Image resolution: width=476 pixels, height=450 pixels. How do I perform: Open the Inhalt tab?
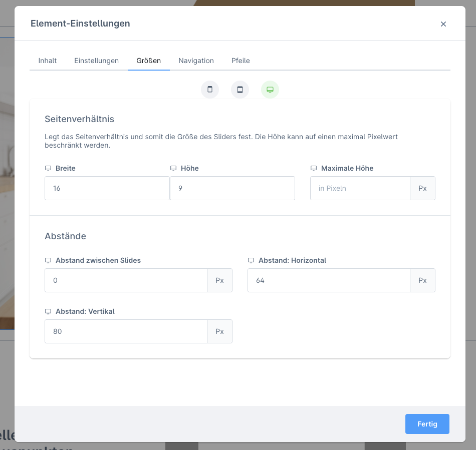[x=48, y=61]
